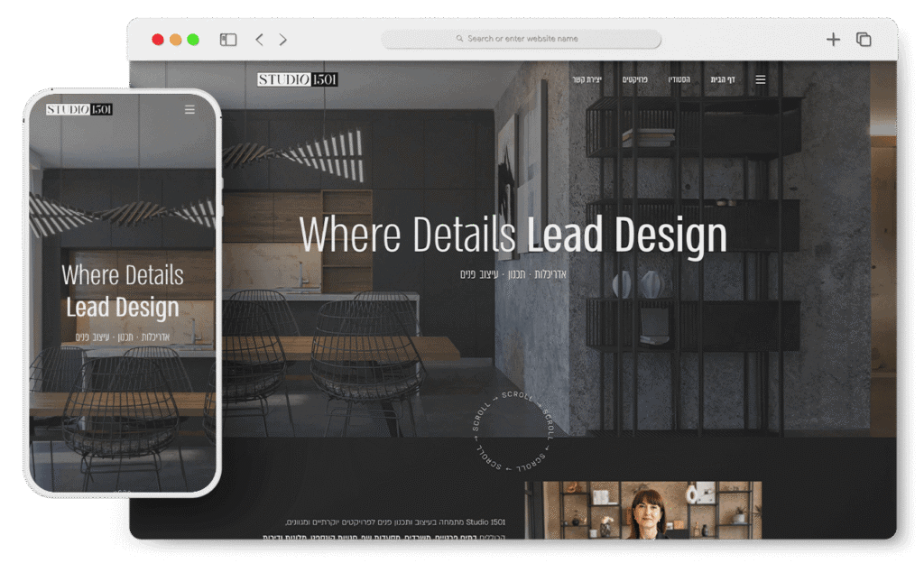The image size is (924, 563).
Task: Go back with the left chevron
Action: (x=259, y=40)
